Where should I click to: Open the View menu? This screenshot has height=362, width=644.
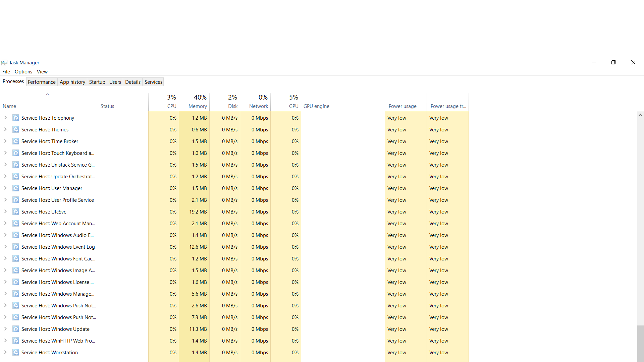coord(42,72)
